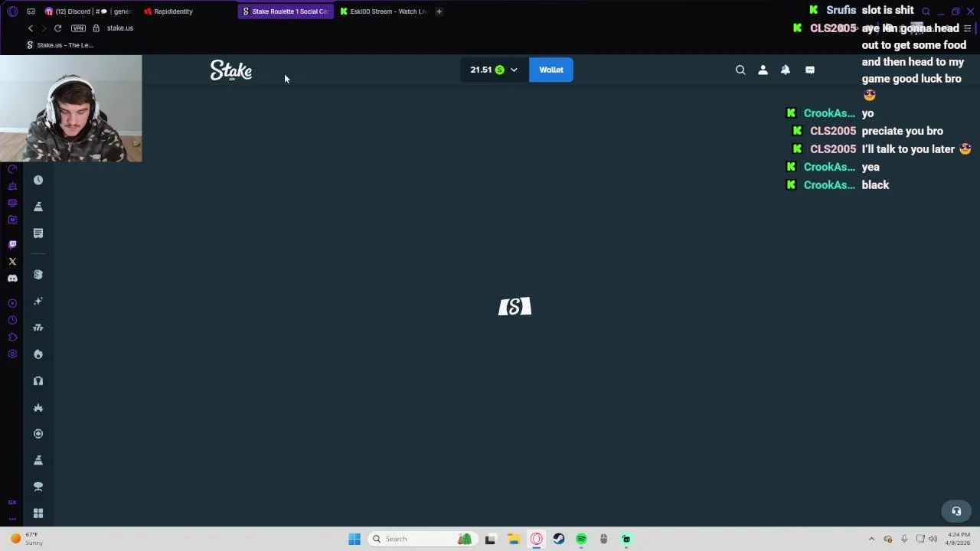
Task: Switch to the Eski00 Stream tab
Action: 383,11
